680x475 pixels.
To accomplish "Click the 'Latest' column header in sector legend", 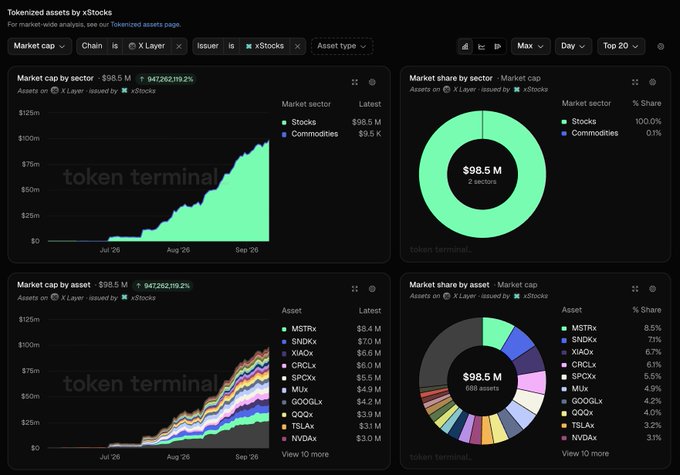I will click(x=370, y=104).
